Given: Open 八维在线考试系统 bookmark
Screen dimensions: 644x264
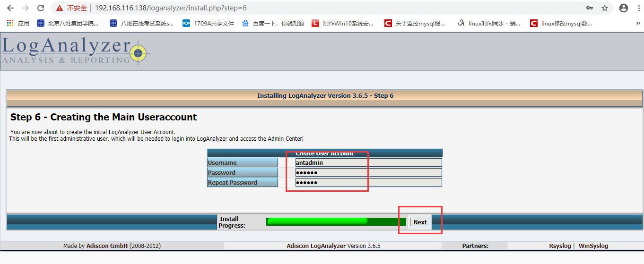Looking at the screenshot, I should pos(141,23).
